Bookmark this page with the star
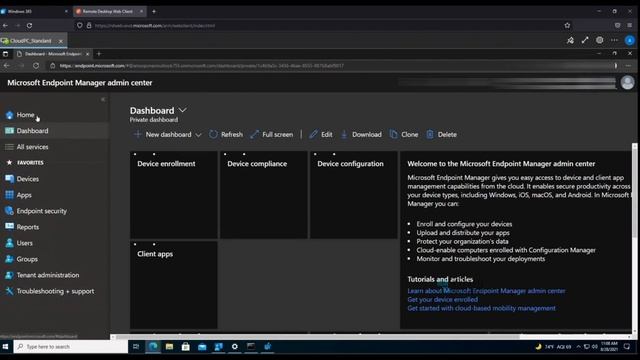The image size is (640, 360). point(567,25)
